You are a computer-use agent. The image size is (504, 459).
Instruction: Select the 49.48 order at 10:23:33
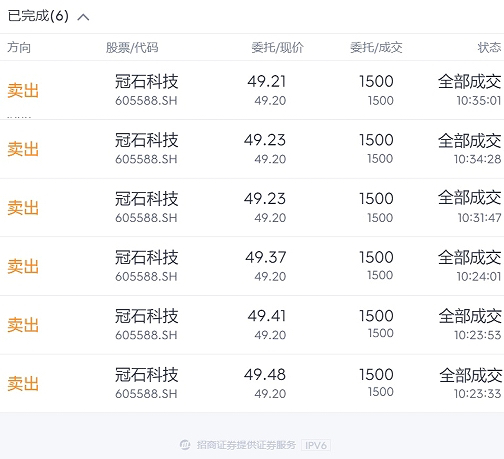(x=252, y=383)
